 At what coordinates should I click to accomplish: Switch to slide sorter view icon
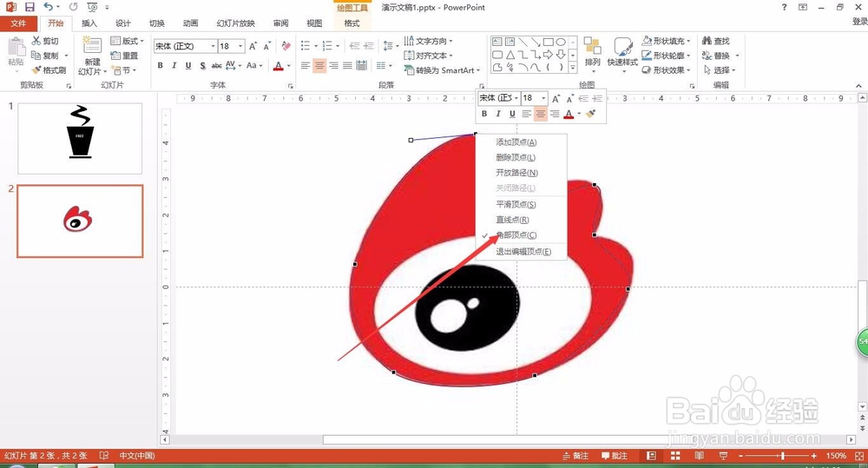point(675,456)
